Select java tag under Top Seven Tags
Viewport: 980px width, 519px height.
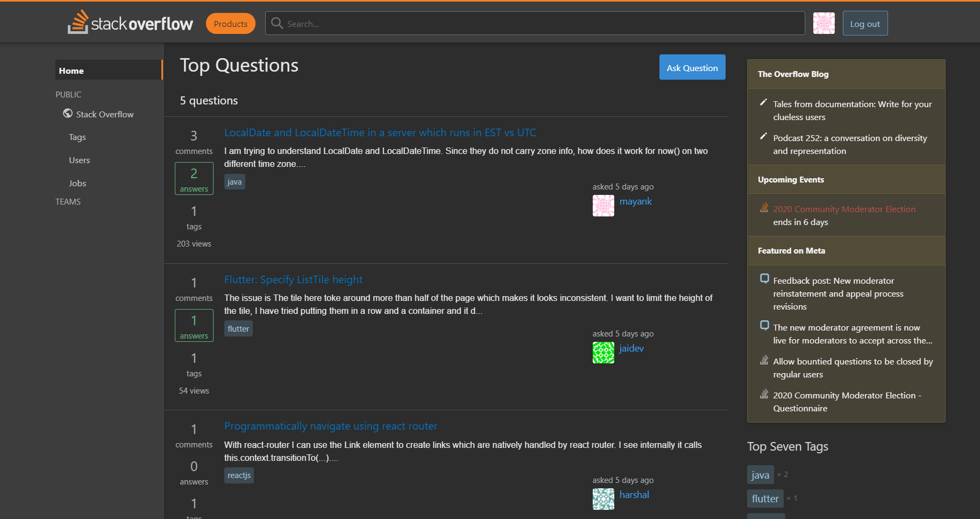pyautogui.click(x=760, y=475)
